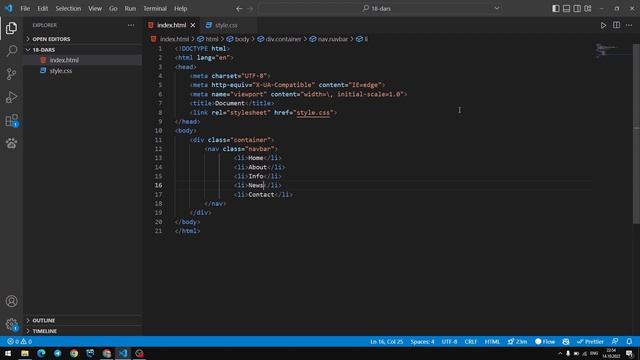
Task: Open the Selection menu
Action: [x=68, y=9]
